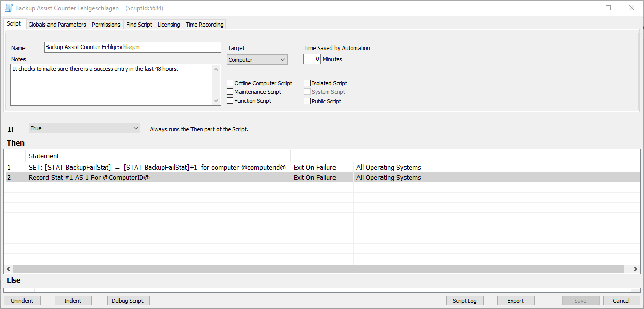Go to the Find Script tab
This screenshot has width=644, height=309.
[x=139, y=25]
